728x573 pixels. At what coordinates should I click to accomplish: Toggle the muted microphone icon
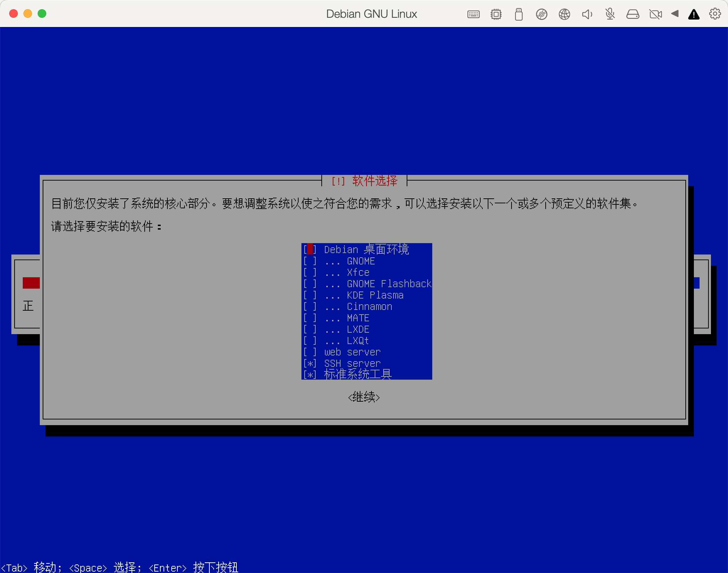(610, 14)
